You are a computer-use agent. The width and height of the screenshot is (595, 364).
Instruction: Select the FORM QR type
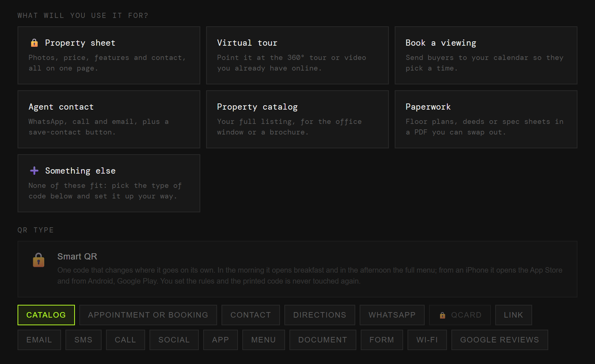coord(382,340)
